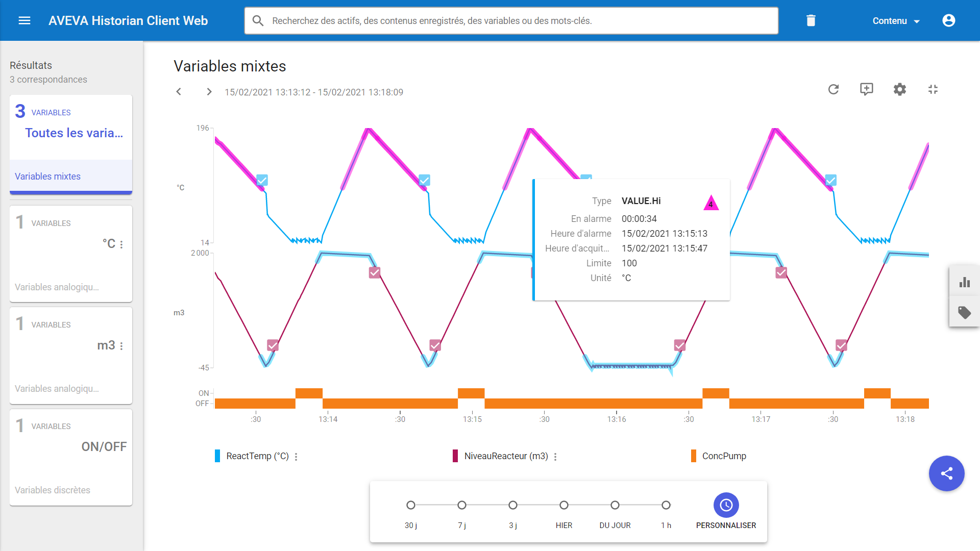Screen dimensions: 980x551
Task: Open chart settings gear
Action: pyautogui.click(x=900, y=89)
